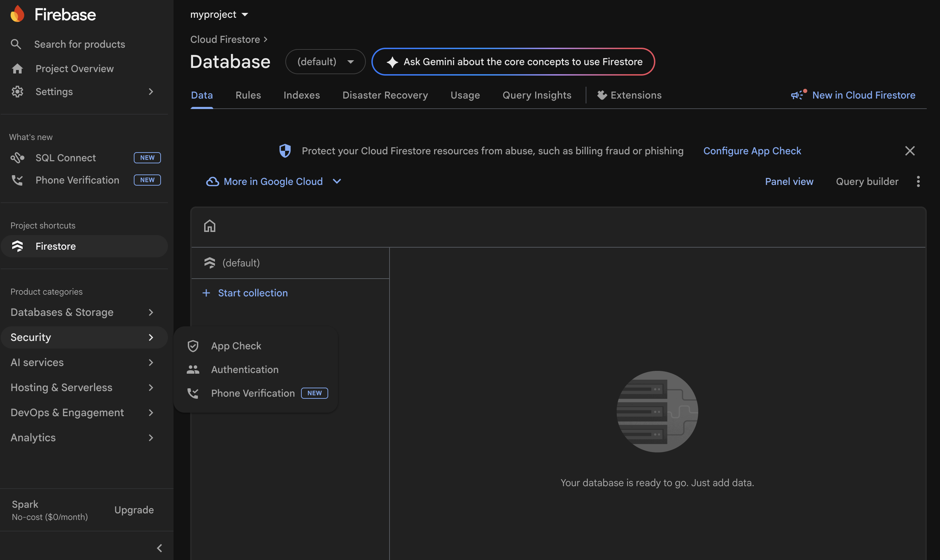
Task: Click the Project Overview home icon
Action: [x=17, y=69]
